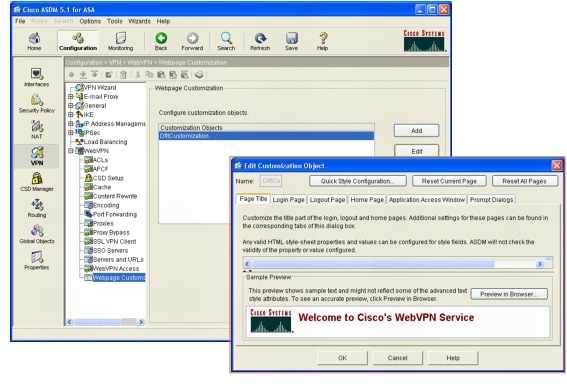Expand IP Address Management node
This screenshot has width=567, height=384.
click(x=71, y=124)
